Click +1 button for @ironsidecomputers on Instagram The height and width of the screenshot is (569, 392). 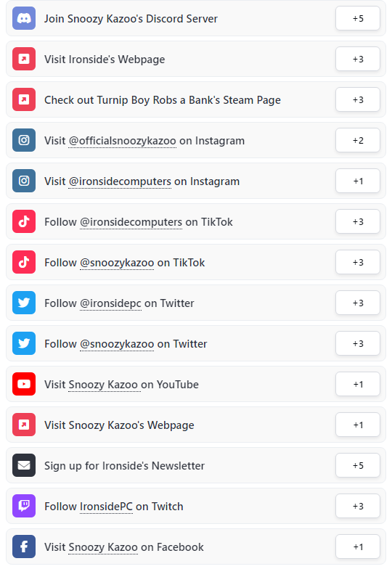358,181
